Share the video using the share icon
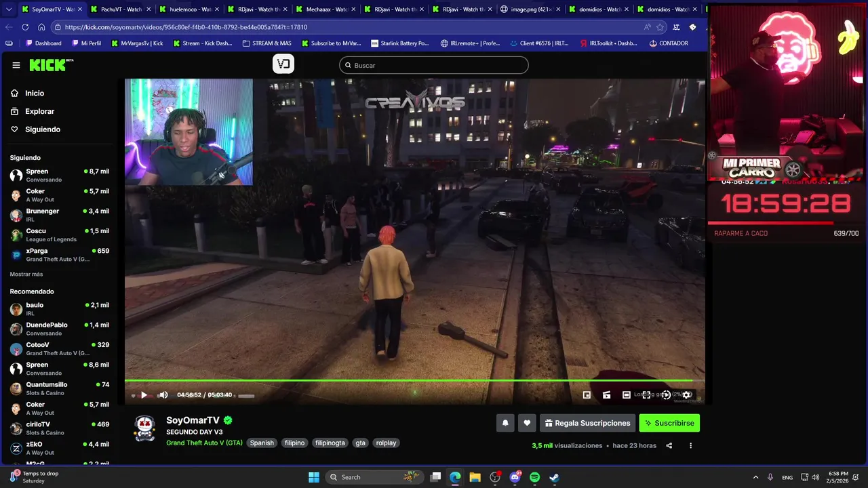The image size is (868, 488). pos(669,446)
